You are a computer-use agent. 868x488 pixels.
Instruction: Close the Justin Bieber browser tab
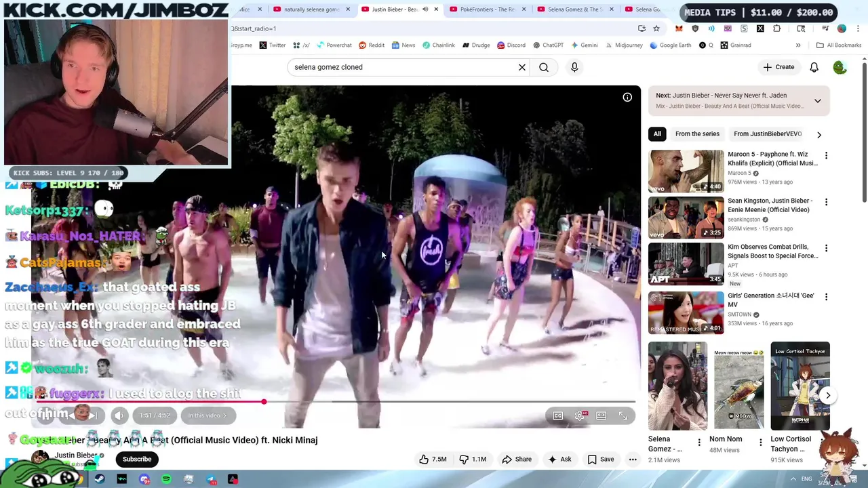pos(436,9)
